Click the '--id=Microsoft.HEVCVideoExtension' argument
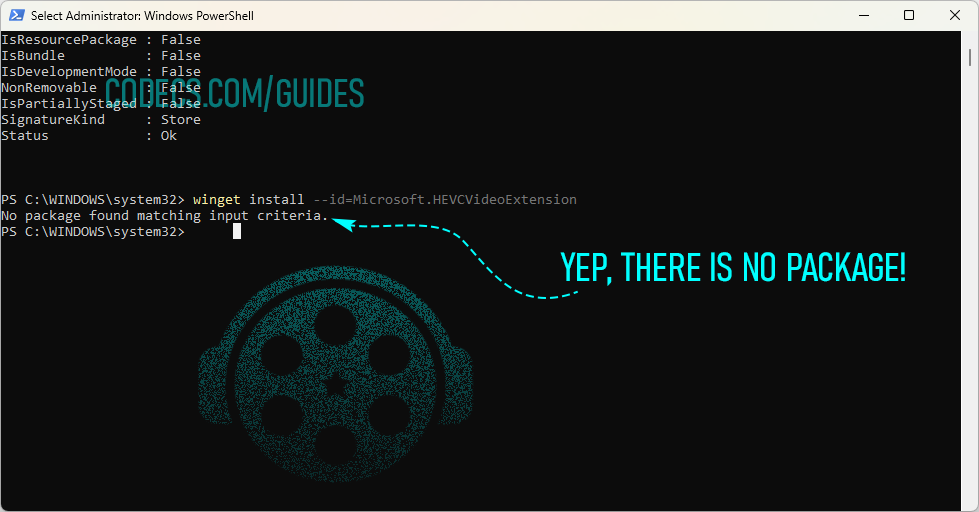 tap(445, 200)
